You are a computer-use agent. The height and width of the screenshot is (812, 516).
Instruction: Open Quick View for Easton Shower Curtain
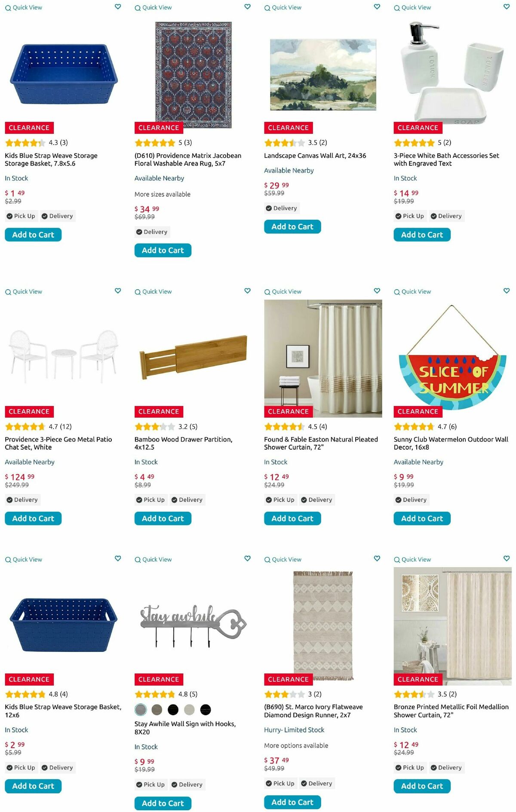[283, 292]
